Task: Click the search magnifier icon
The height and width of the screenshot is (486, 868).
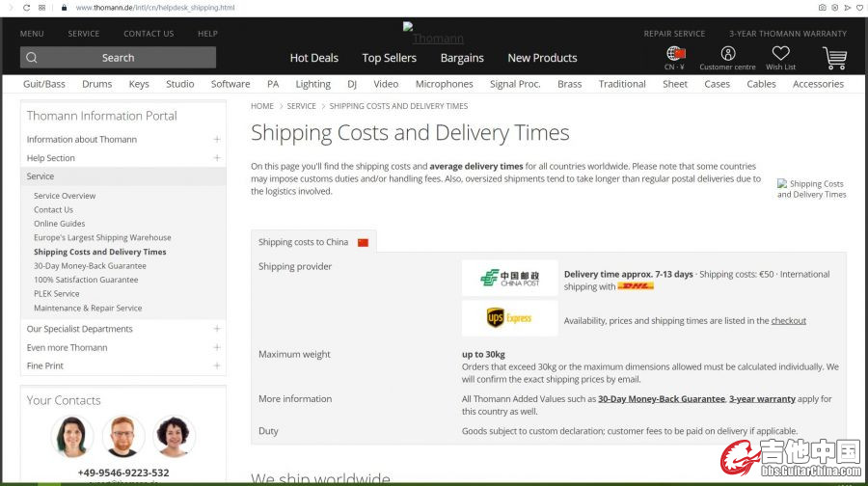Action: coord(32,58)
